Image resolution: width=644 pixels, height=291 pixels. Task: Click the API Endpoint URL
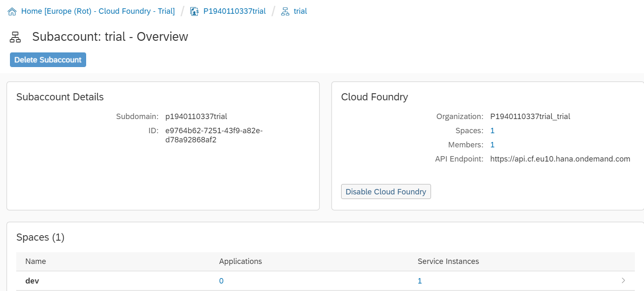[560, 159]
